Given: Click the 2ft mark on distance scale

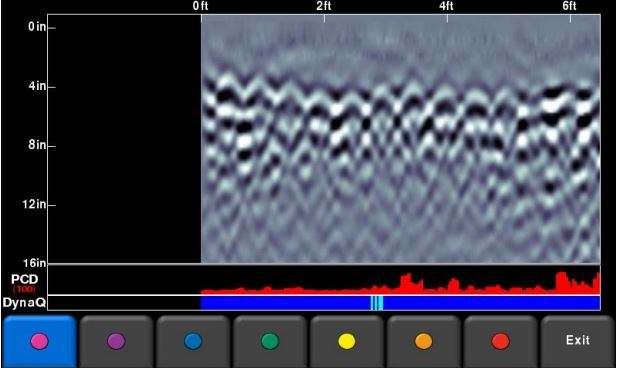Looking at the screenshot, I should (x=324, y=6).
